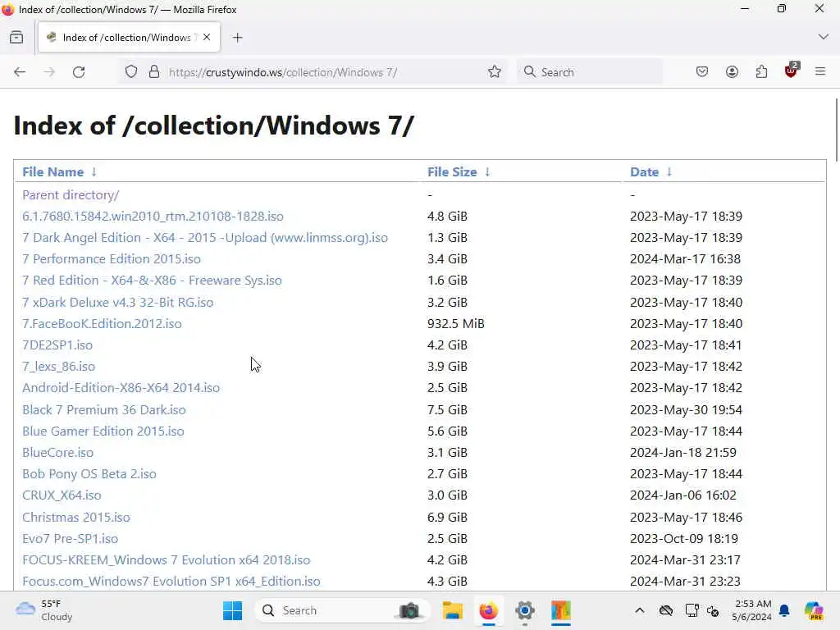The image size is (840, 630).
Task: Open Android-Edition-X86-X64 2014.iso
Action: coord(121,388)
